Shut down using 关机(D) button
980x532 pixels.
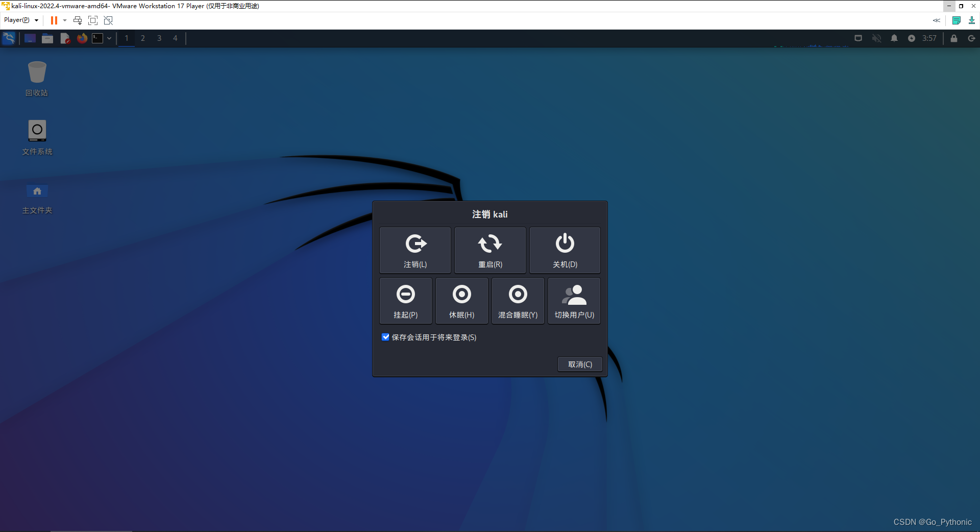(x=565, y=250)
